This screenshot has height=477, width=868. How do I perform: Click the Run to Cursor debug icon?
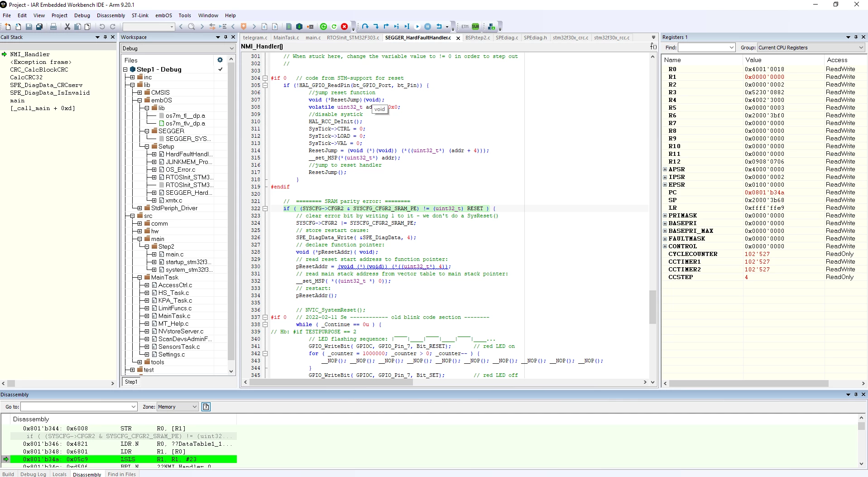pos(407,27)
